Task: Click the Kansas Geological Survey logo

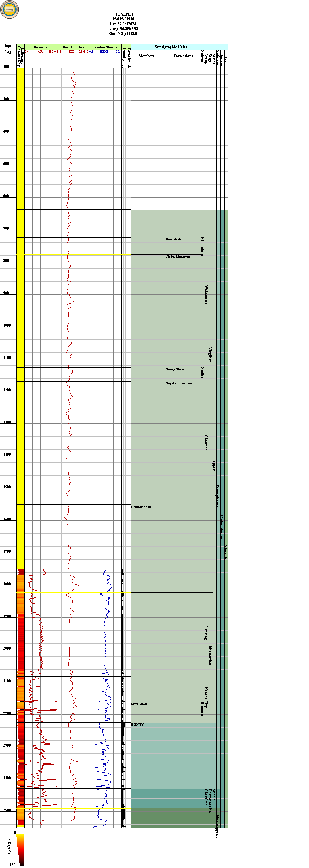Action: [9, 9]
